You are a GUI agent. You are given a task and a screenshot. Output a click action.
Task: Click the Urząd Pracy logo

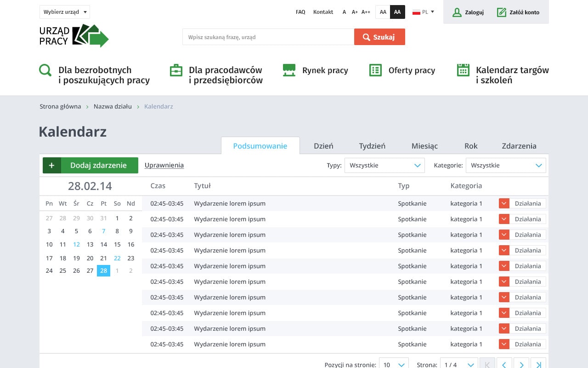pos(73,36)
